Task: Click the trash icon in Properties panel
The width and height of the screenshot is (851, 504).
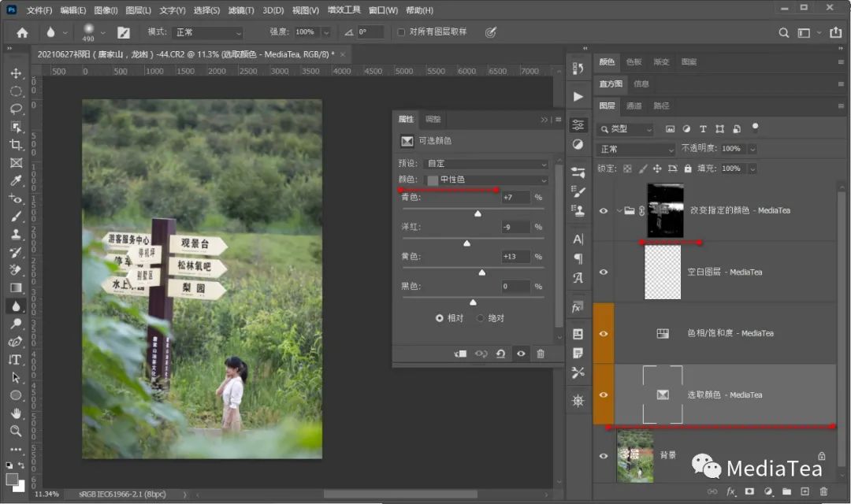Action: (x=541, y=354)
